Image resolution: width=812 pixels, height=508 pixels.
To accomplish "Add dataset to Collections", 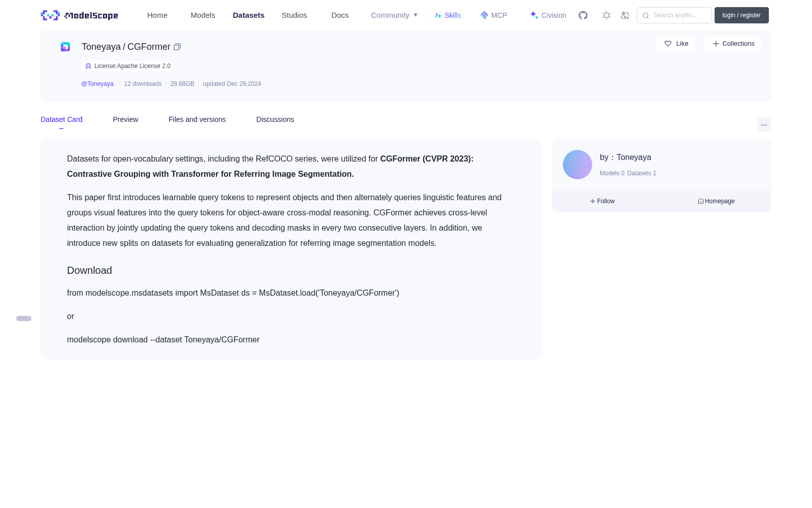I will click(x=733, y=44).
